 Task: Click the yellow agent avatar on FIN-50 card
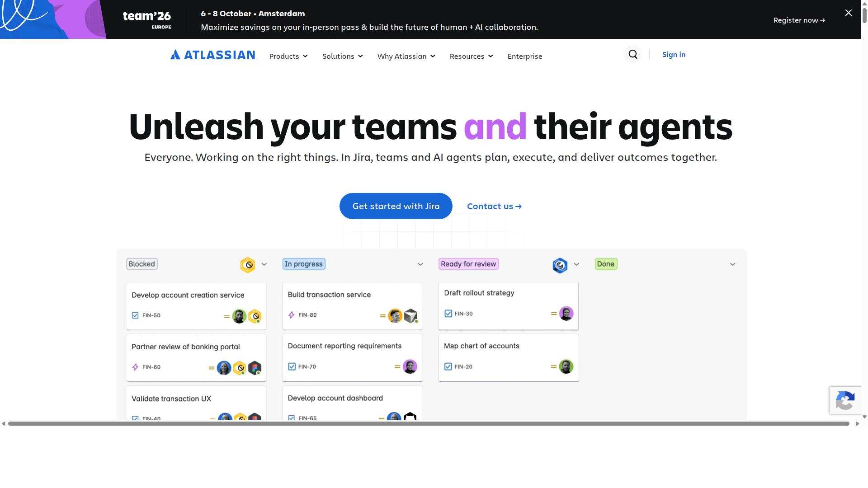click(255, 316)
